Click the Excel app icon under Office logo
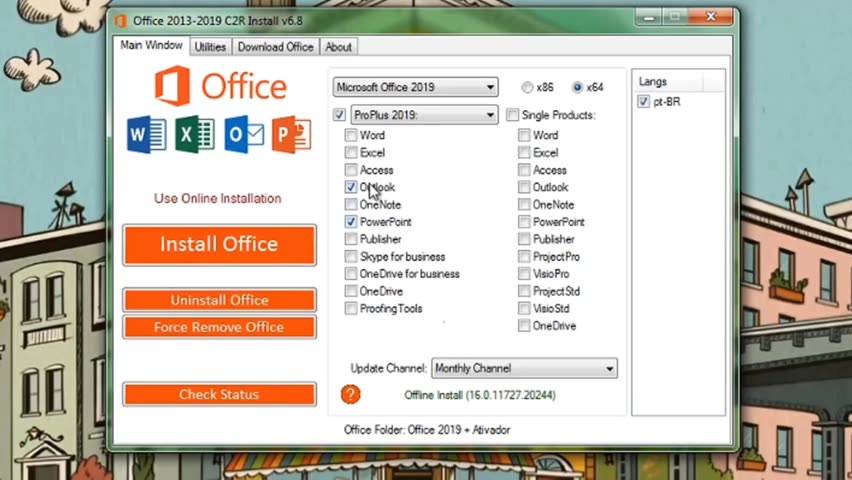Viewport: 852px width, 480px height. 195,134
